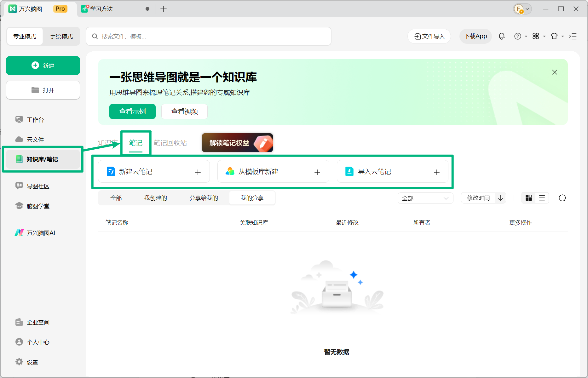
Task: Click the 从模板库新建 template icon
Action: pos(230,171)
